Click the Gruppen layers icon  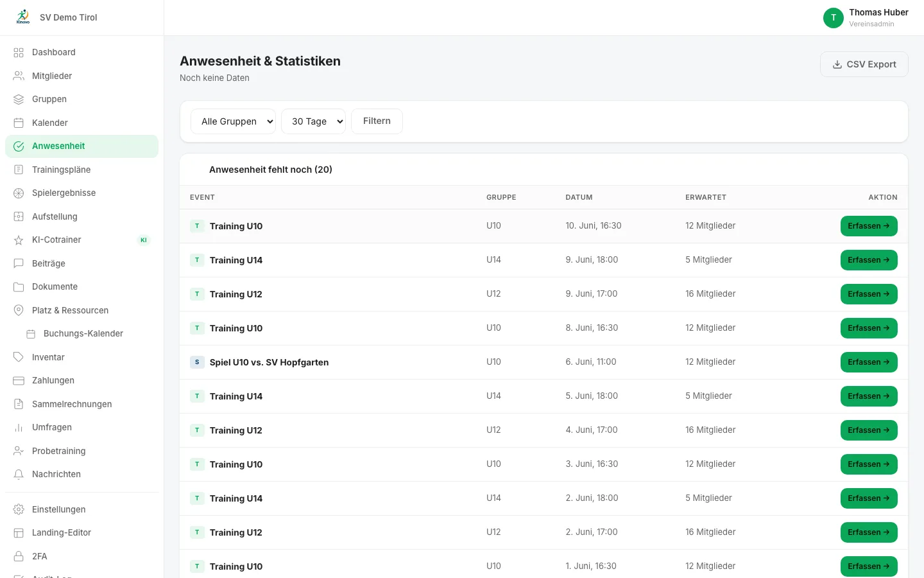(x=19, y=100)
